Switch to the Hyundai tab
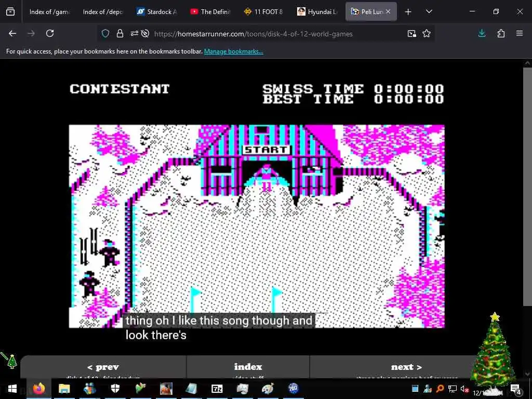The width and height of the screenshot is (532, 399). (x=317, y=11)
